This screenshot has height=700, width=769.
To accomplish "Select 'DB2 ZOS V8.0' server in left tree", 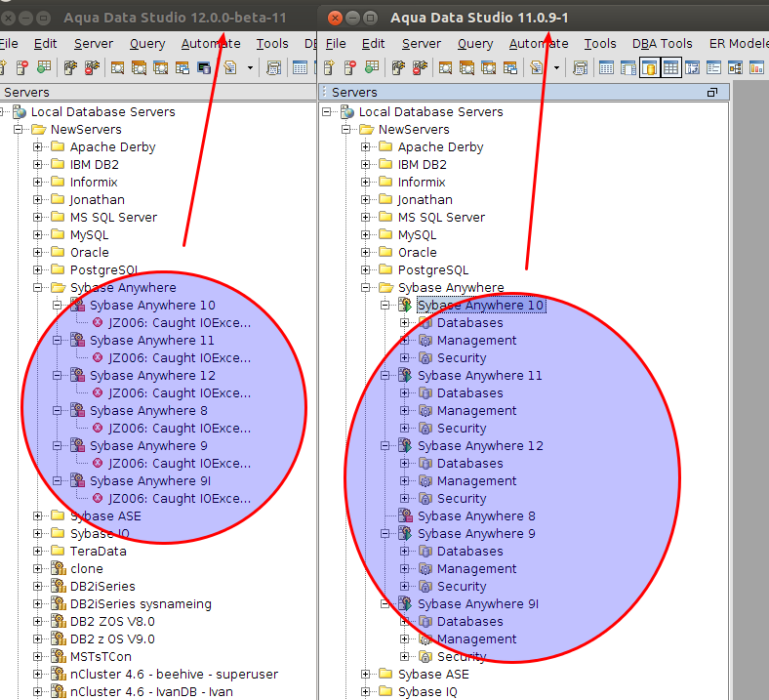I will (x=112, y=622).
